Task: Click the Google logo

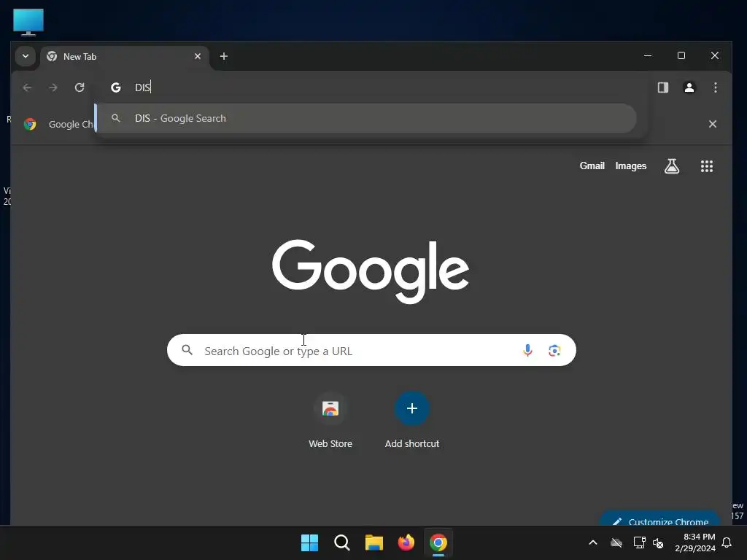Action: tap(370, 271)
